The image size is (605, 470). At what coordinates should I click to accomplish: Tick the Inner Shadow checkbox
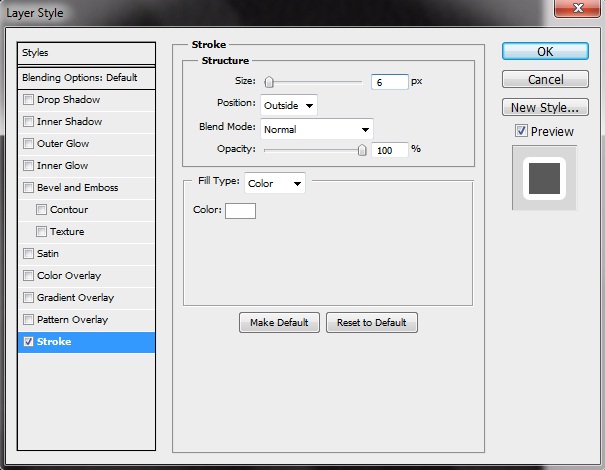(28, 122)
